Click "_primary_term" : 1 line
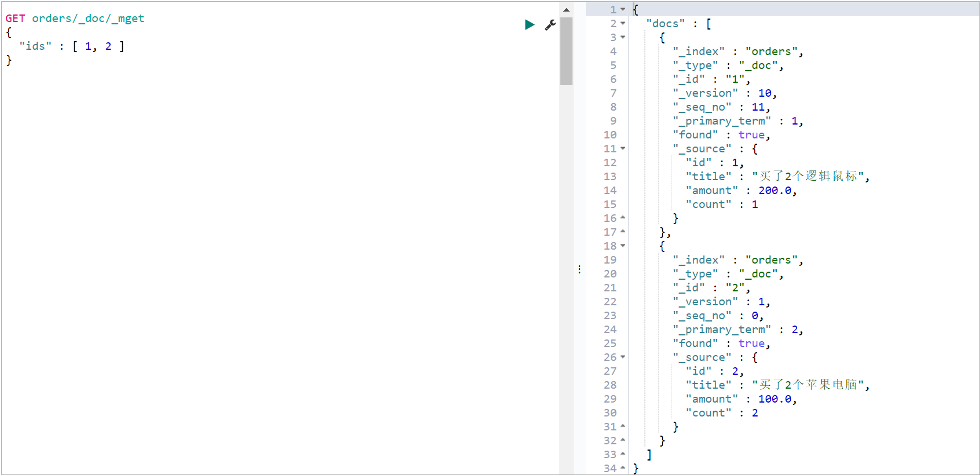Image resolution: width=980 pixels, height=475 pixels. [738, 121]
